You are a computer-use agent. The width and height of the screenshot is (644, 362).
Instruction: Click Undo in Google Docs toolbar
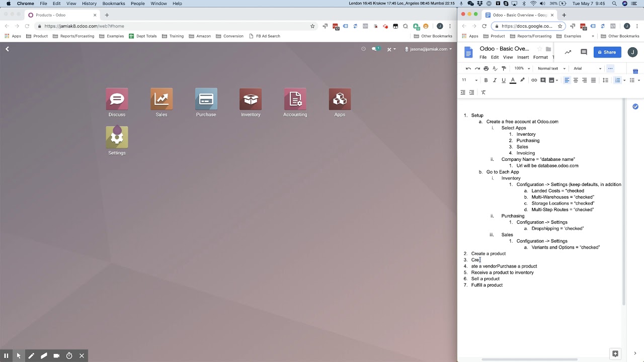tap(468, 68)
